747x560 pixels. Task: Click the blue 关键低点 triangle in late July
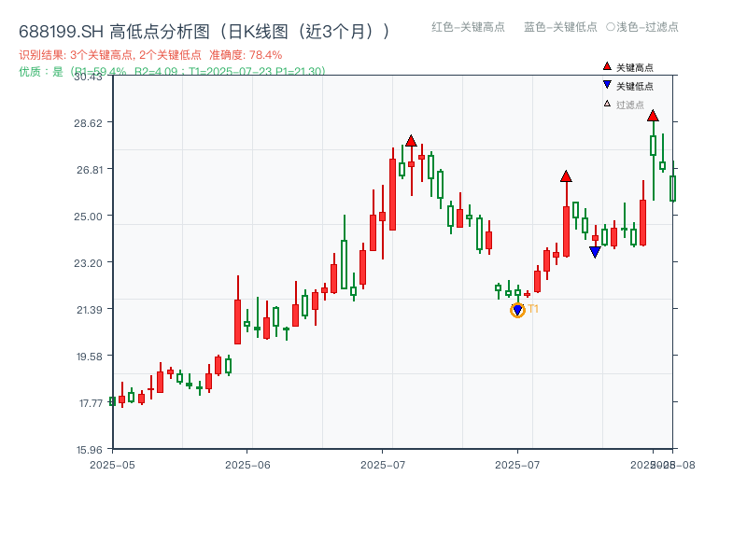(x=595, y=250)
